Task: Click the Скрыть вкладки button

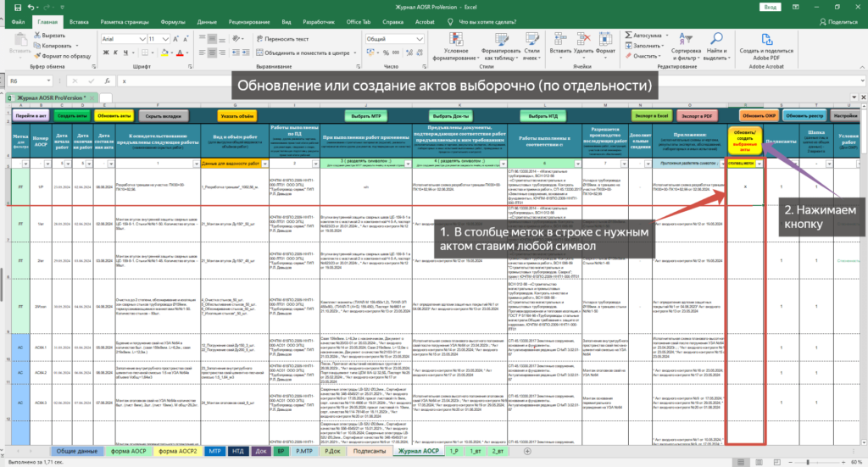Action: 163,116
